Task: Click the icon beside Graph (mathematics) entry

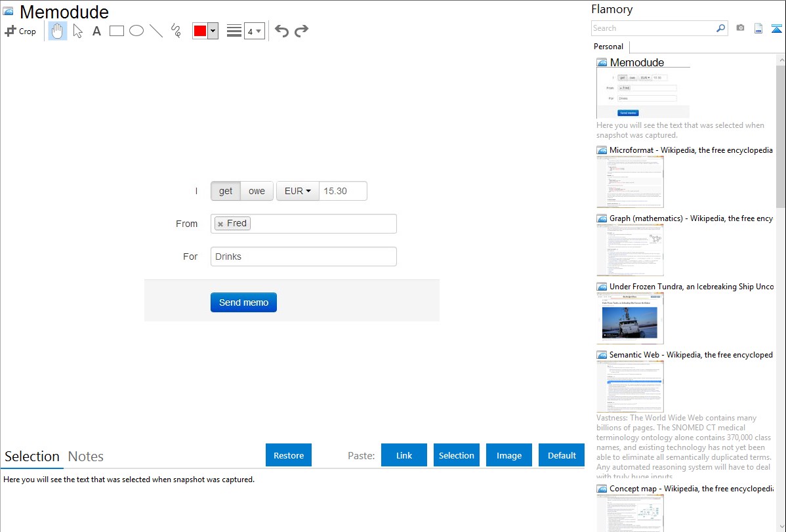Action: 602,218
